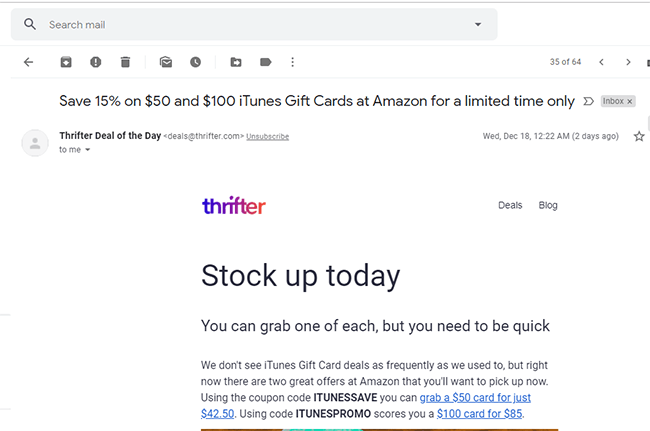This screenshot has height=431, width=650.
Task: Delete this email with trash icon
Action: [x=125, y=62]
